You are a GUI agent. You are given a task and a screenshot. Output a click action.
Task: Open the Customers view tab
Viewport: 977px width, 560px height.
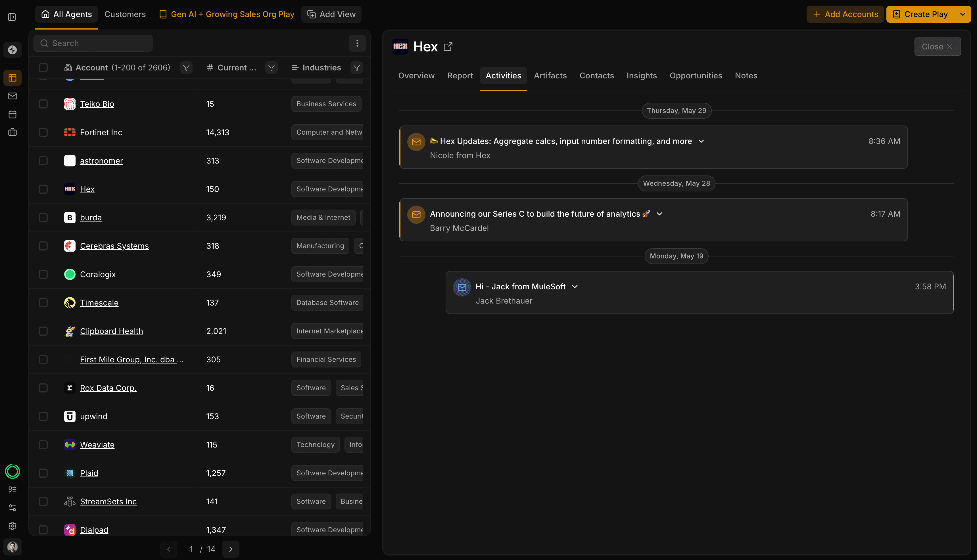pos(125,14)
